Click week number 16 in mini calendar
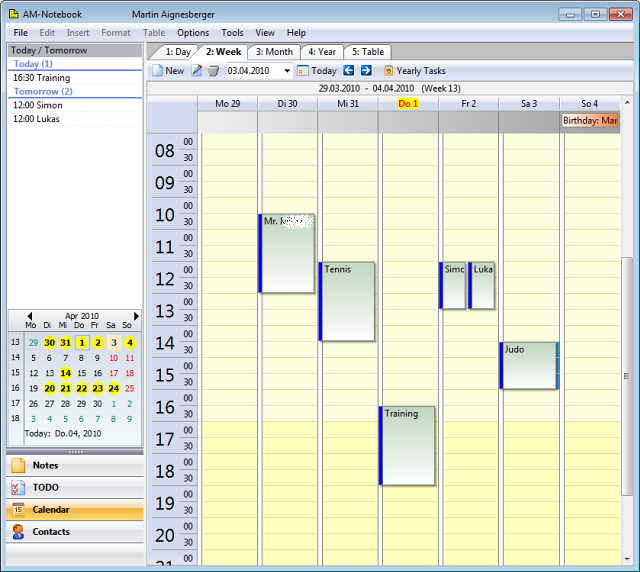 [x=15, y=388]
